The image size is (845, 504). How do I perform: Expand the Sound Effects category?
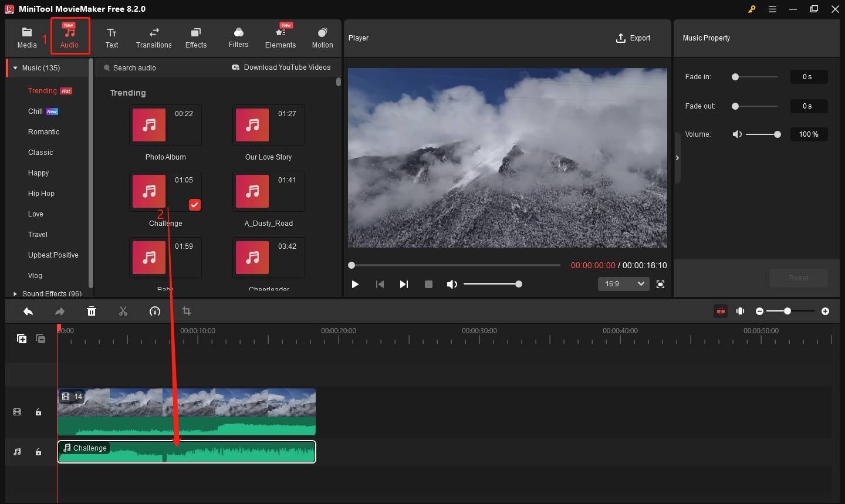pyautogui.click(x=15, y=293)
